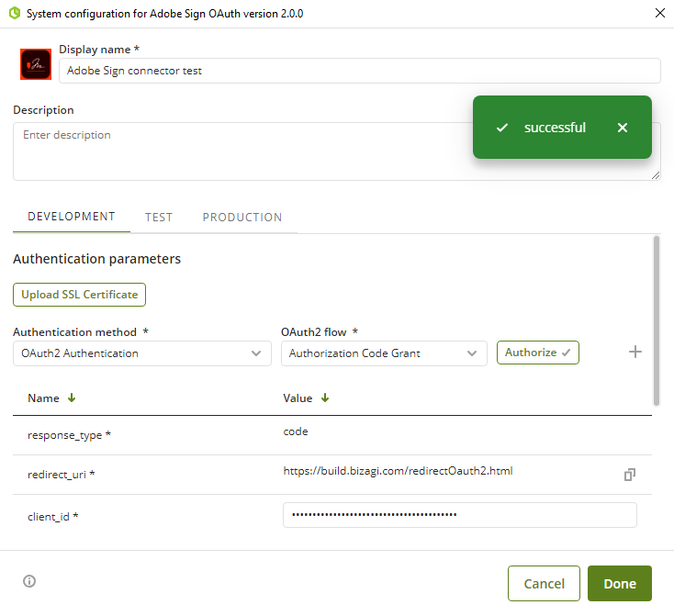Click the Name column header
Viewport: 674px width, 616px height.
click(43, 398)
